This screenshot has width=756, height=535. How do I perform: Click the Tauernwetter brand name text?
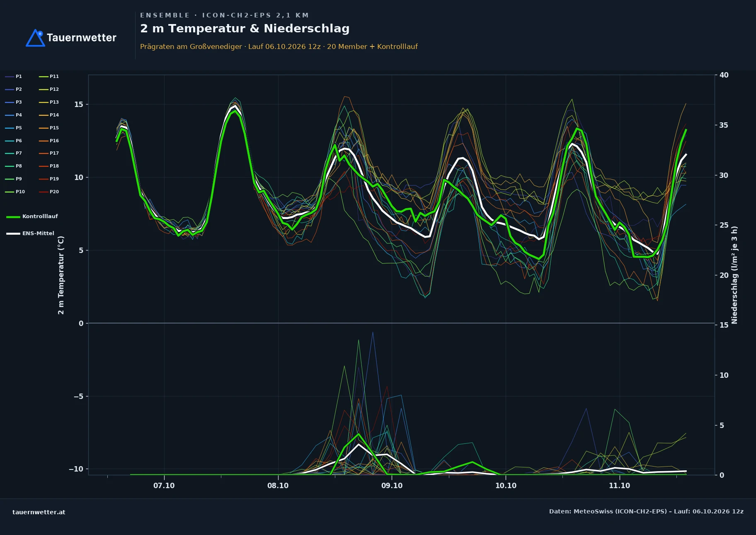(x=82, y=38)
